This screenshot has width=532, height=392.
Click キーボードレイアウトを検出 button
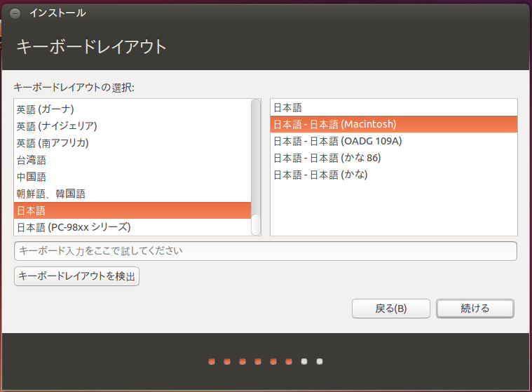(76, 276)
